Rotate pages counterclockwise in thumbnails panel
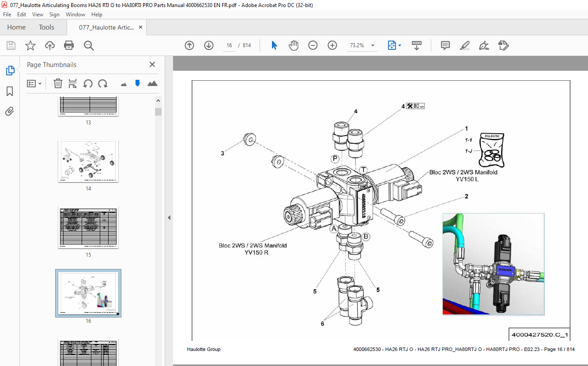588x366 pixels. (88, 83)
